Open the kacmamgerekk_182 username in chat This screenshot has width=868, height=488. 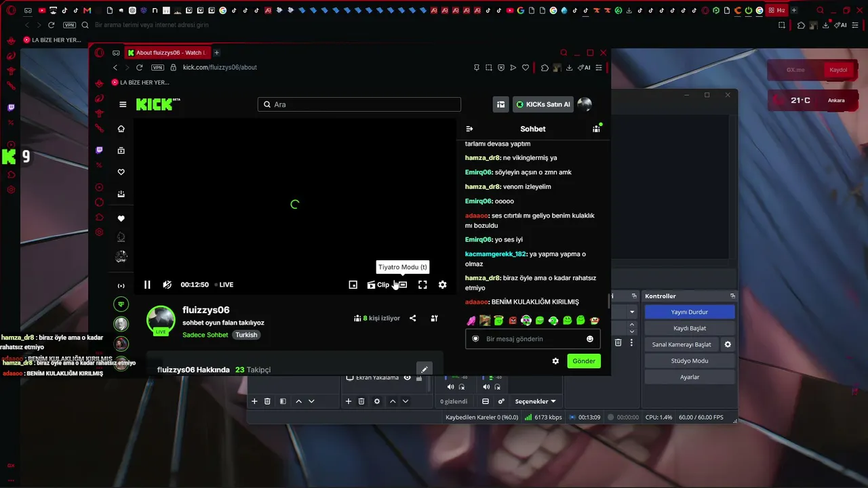pyautogui.click(x=496, y=254)
